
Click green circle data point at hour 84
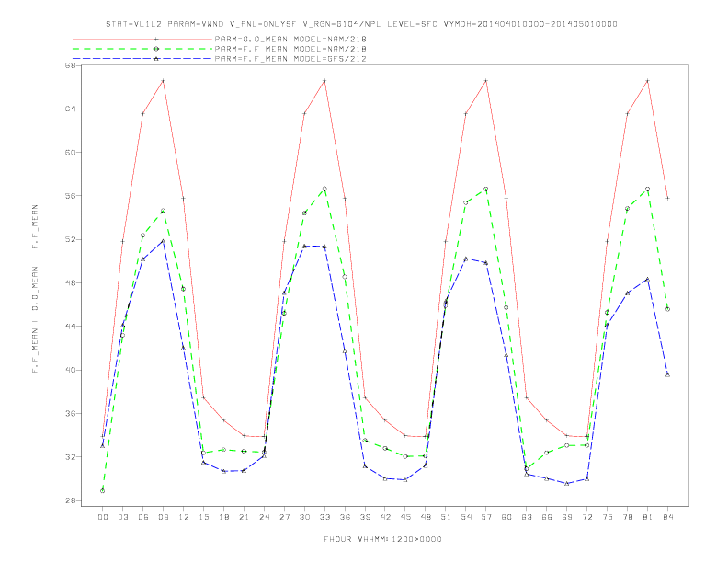tap(667, 309)
